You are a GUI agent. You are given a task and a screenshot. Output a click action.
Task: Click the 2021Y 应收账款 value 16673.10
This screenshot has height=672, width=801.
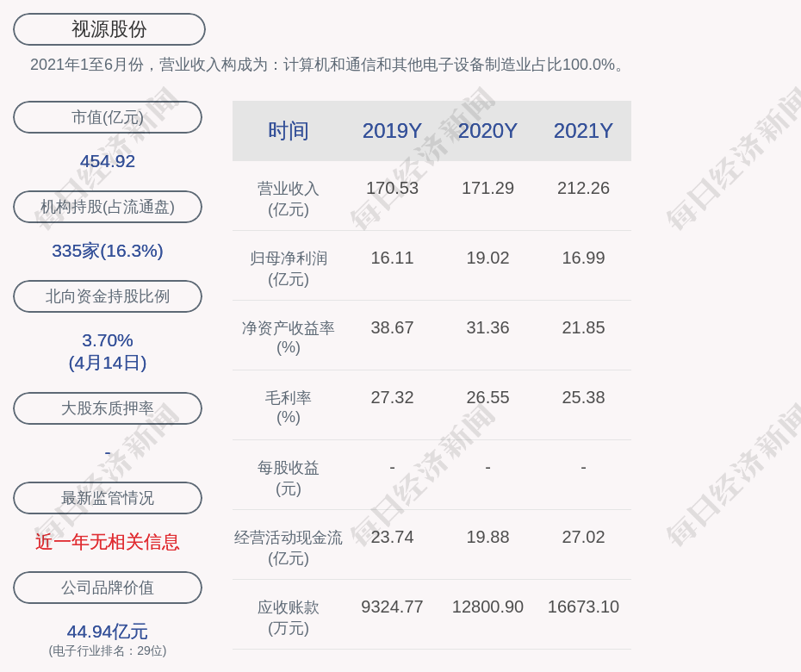(583, 607)
